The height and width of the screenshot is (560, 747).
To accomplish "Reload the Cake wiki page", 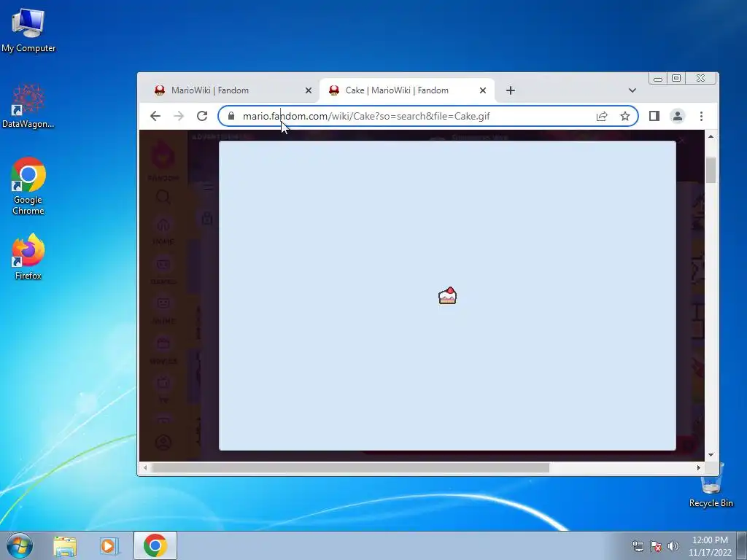I will [x=202, y=116].
